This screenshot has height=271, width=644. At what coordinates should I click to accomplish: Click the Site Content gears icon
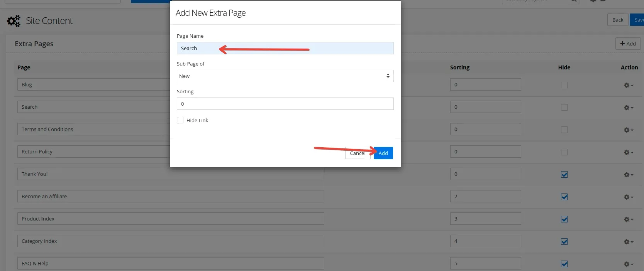coord(14,21)
